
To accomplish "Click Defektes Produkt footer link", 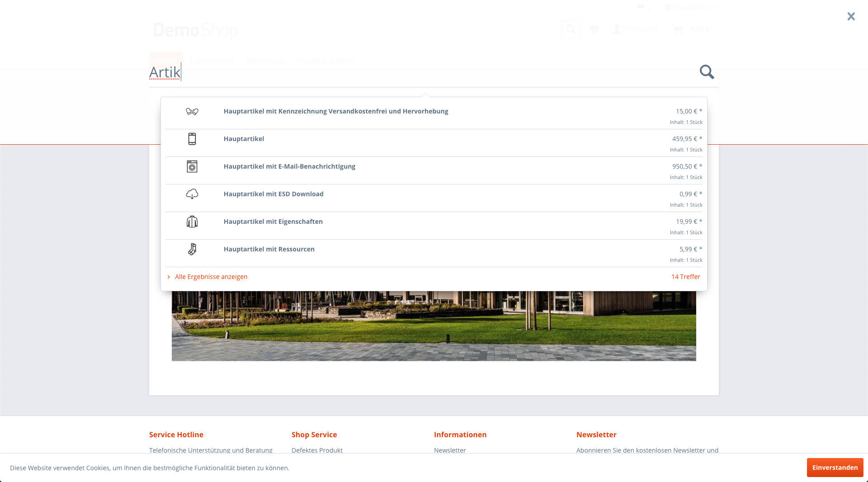I will coord(317,450).
